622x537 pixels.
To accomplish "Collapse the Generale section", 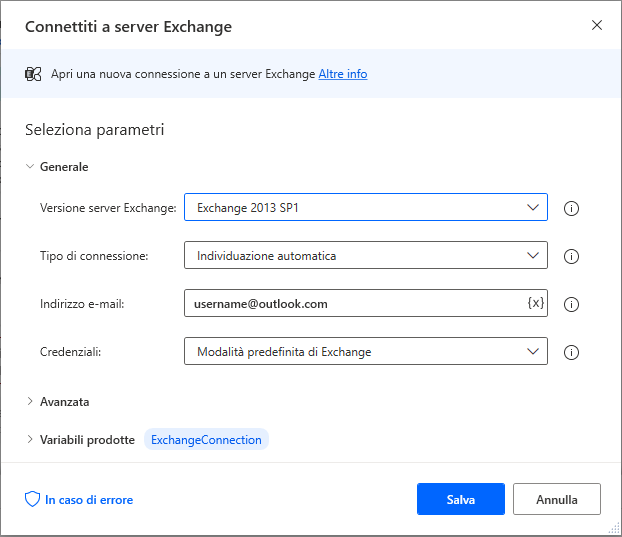I will (30, 166).
